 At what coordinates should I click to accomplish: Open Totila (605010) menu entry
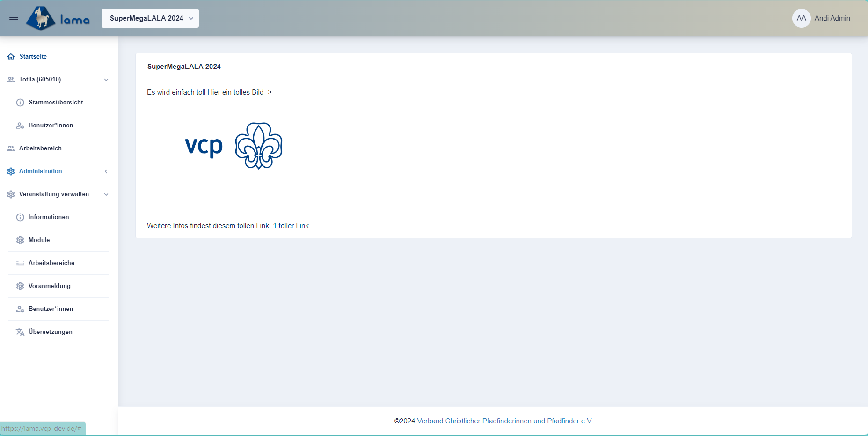(40, 80)
